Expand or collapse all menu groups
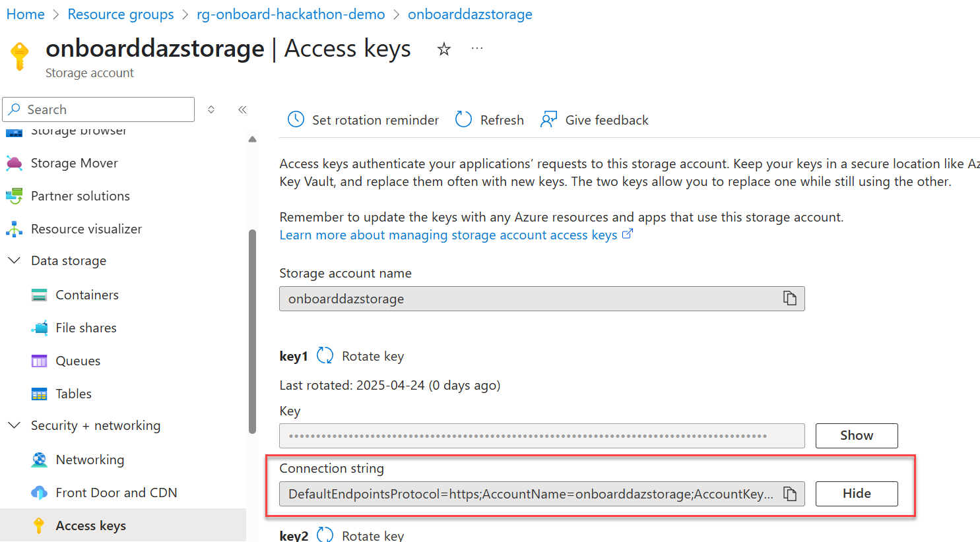 coord(211,109)
